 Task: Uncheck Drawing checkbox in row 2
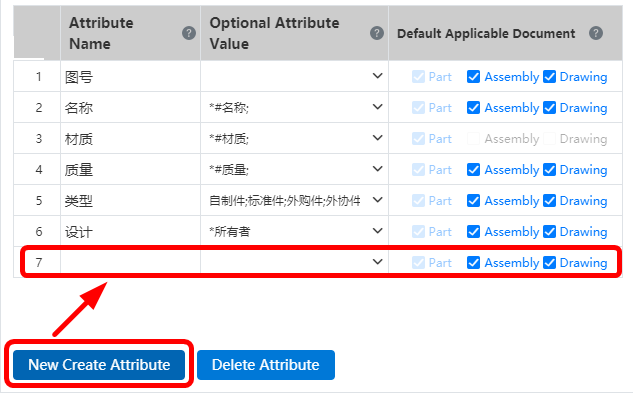click(549, 108)
